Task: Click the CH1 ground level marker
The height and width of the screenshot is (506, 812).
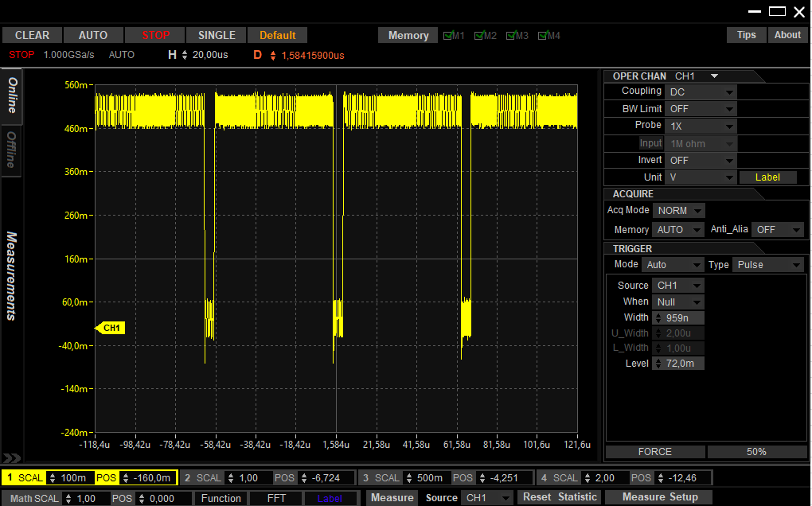Action: pos(110,328)
